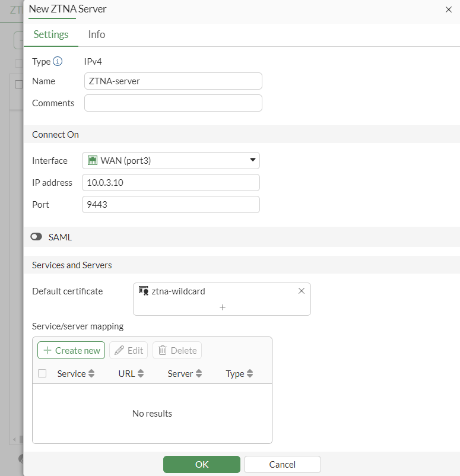Switch to the Info tab

point(97,34)
